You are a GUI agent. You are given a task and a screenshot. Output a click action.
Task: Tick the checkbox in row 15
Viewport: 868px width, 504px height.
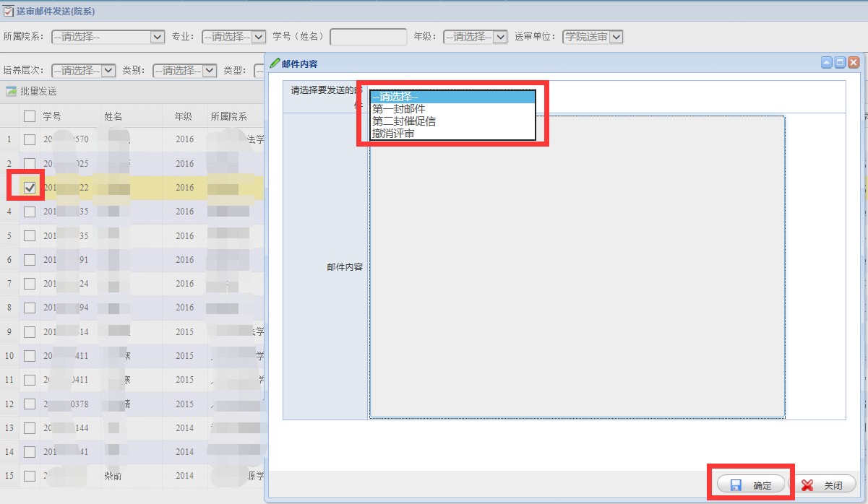point(30,476)
